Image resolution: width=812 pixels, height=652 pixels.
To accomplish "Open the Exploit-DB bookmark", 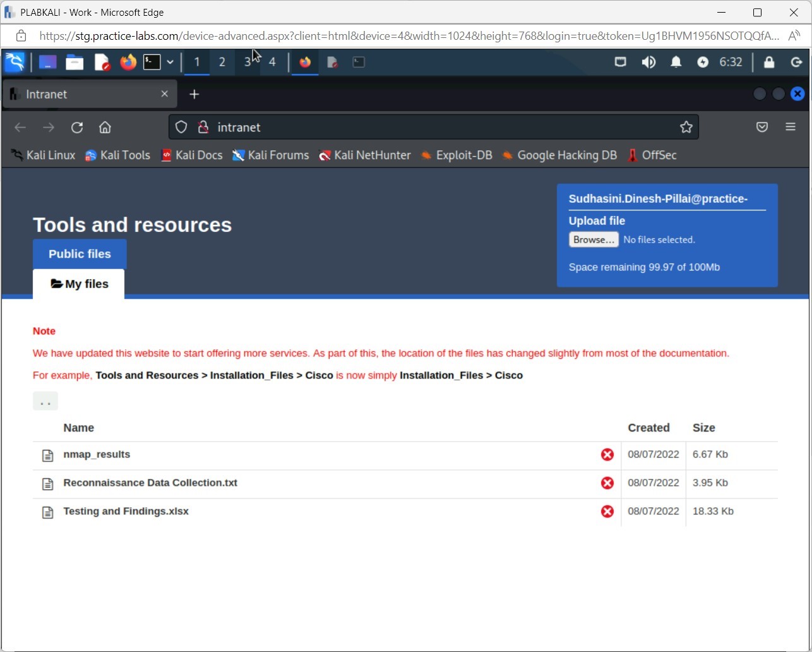I will [463, 155].
